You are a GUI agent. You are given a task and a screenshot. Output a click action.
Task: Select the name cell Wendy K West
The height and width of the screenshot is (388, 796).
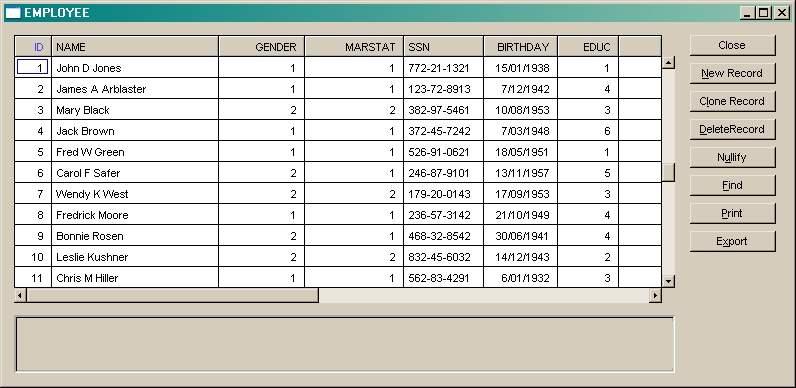pos(135,193)
